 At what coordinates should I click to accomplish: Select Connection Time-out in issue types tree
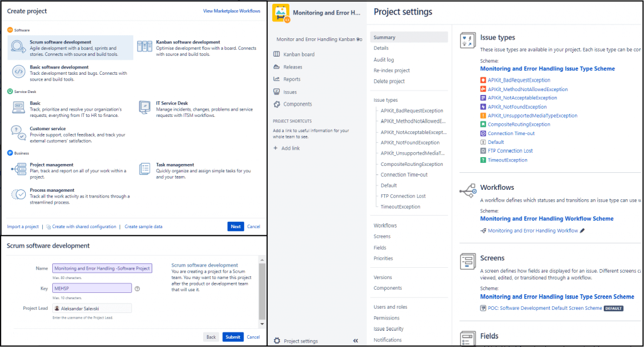(404, 175)
